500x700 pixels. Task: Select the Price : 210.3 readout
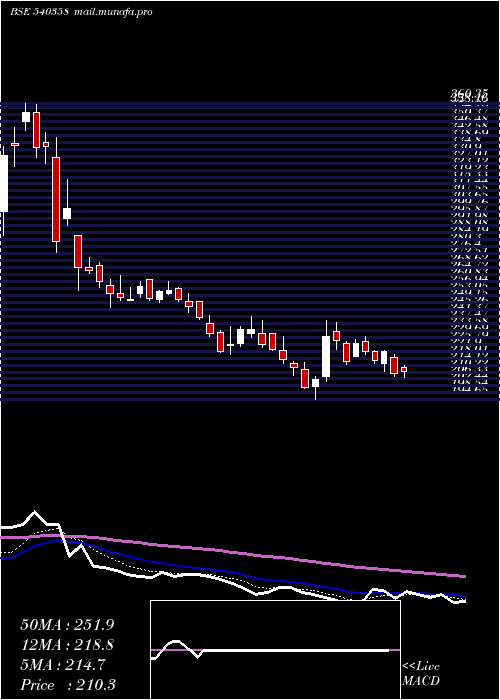(68, 685)
